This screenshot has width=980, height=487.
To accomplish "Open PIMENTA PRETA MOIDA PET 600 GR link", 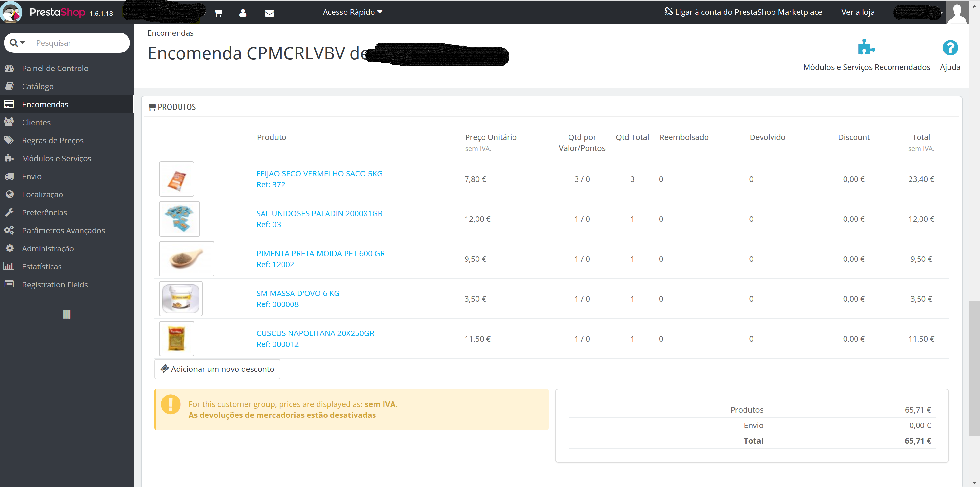I will pyautogui.click(x=320, y=253).
